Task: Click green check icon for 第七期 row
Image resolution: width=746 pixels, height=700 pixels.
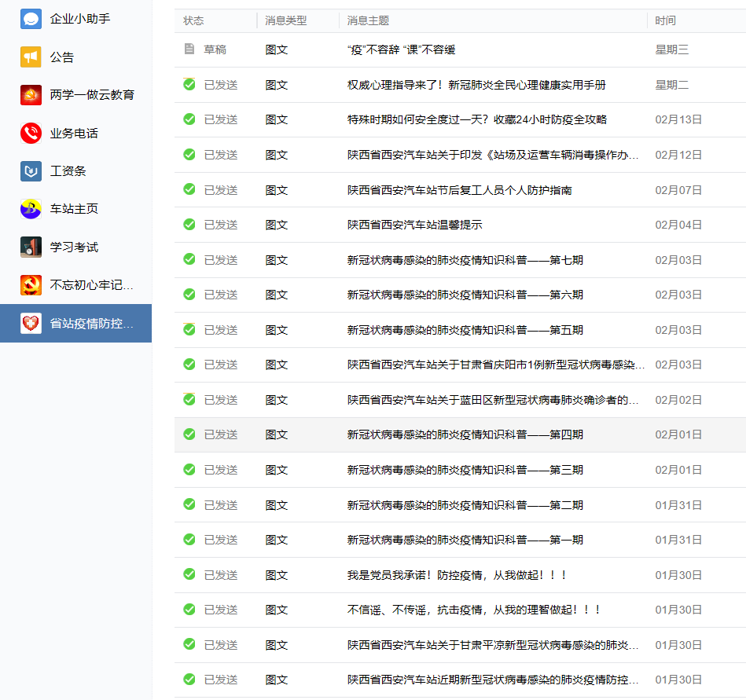Action: pyautogui.click(x=189, y=259)
